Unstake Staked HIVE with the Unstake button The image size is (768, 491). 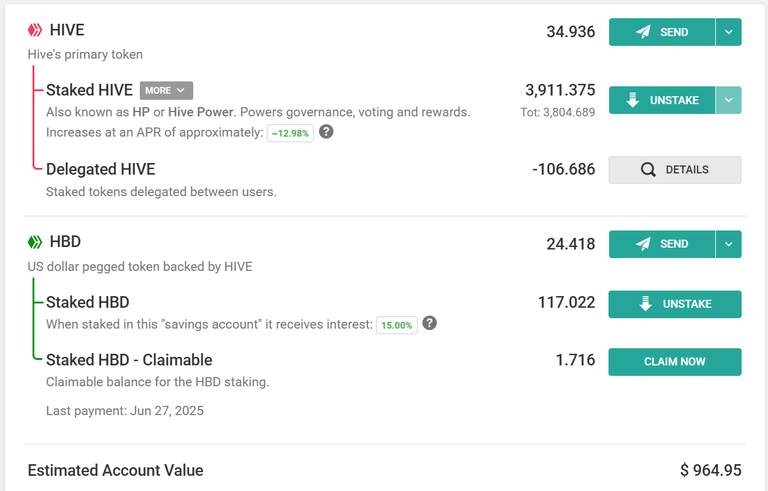point(662,100)
